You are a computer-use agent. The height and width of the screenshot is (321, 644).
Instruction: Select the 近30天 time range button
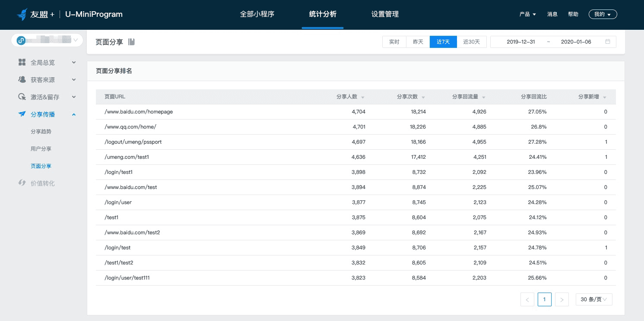click(x=472, y=42)
